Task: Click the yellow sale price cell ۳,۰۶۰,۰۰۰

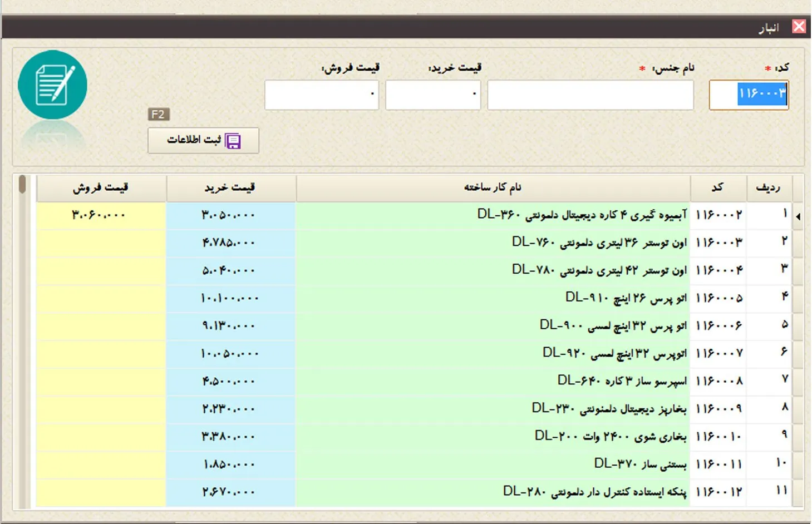Action: 101,215
